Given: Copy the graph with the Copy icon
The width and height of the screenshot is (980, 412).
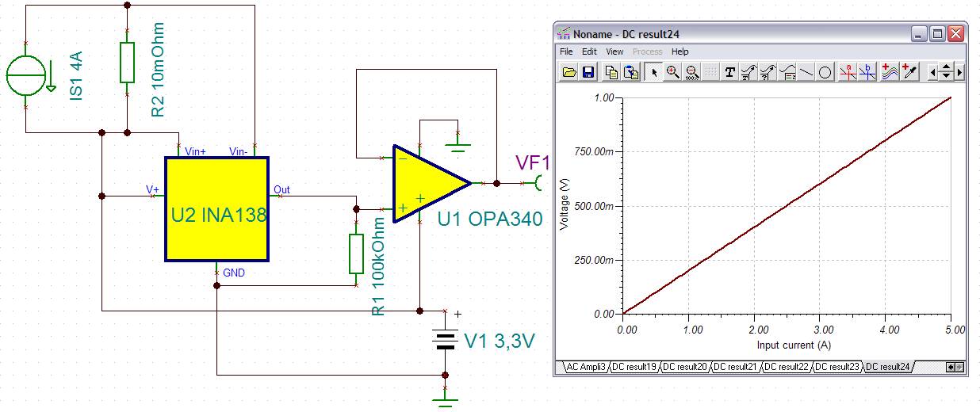Looking at the screenshot, I should pyautogui.click(x=611, y=72).
